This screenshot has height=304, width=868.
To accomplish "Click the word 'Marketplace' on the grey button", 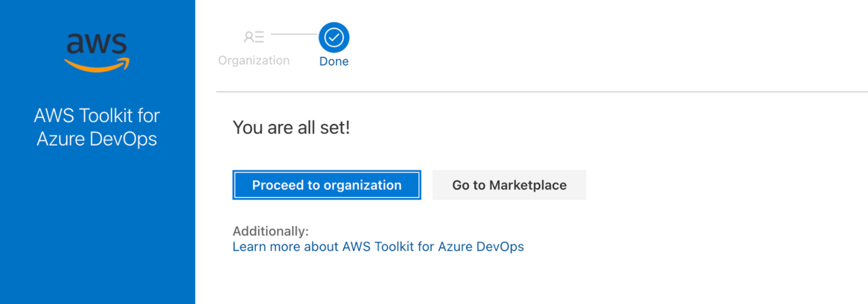I will [x=528, y=185].
